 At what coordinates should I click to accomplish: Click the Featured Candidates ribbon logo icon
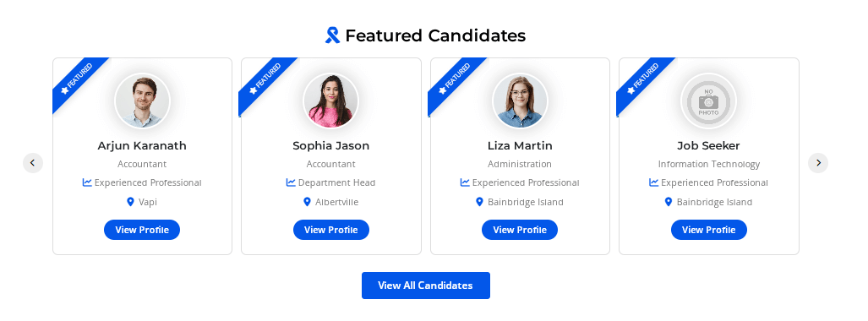[x=332, y=35]
